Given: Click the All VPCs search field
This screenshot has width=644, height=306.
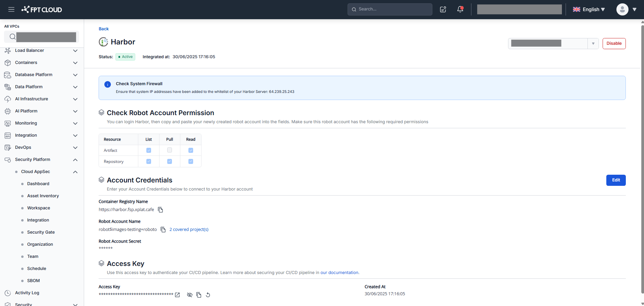Looking at the screenshot, I should [42, 37].
